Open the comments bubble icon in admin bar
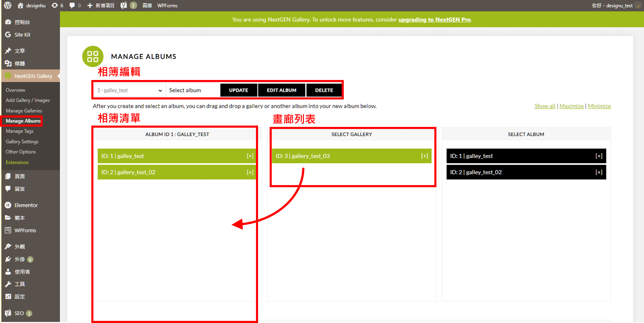 point(72,5)
